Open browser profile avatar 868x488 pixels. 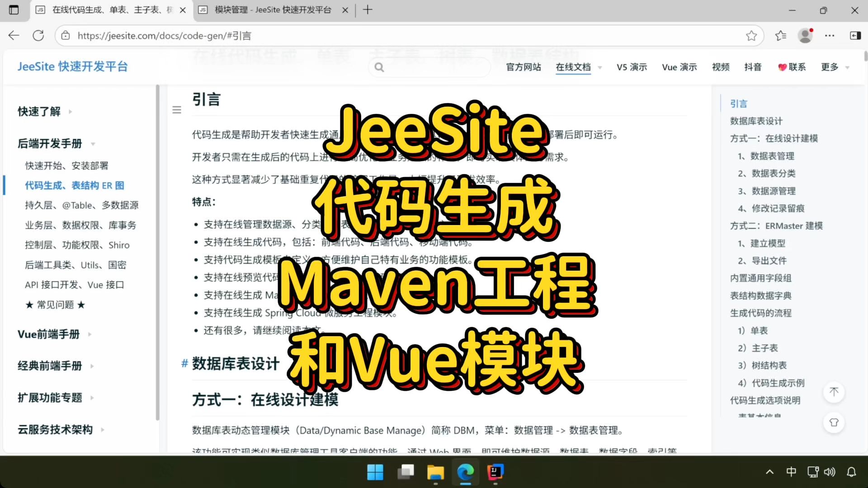(805, 36)
